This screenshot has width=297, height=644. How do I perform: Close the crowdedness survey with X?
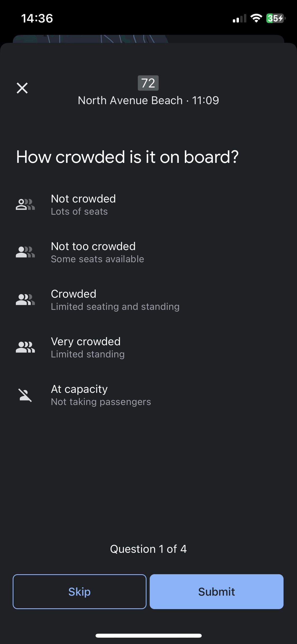(x=22, y=88)
